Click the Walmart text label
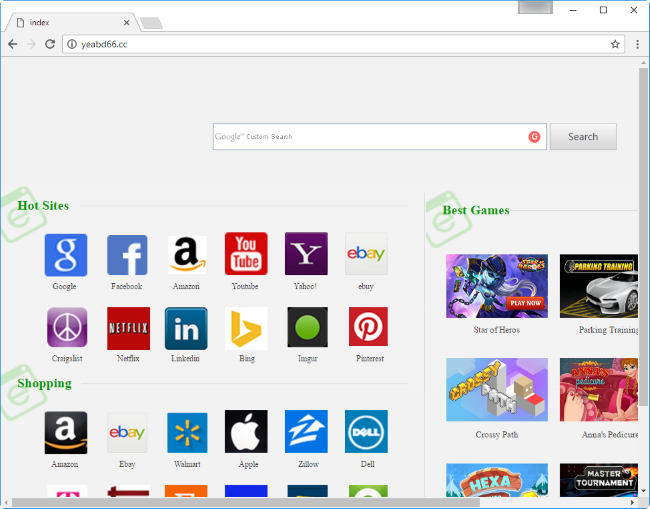 pyautogui.click(x=187, y=464)
